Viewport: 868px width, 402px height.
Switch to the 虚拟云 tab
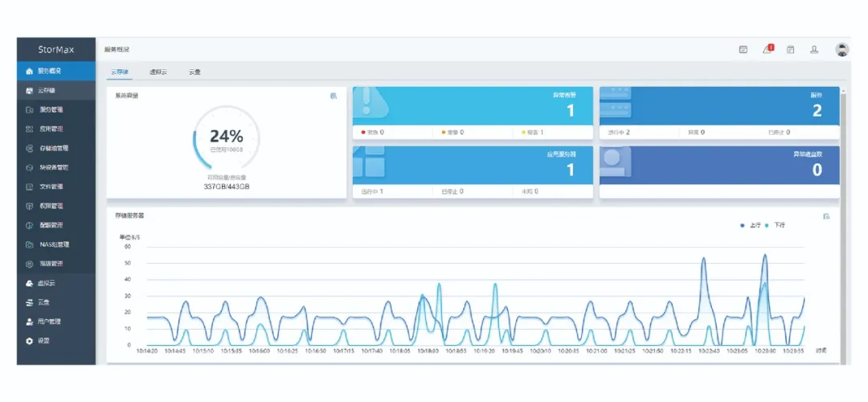158,72
